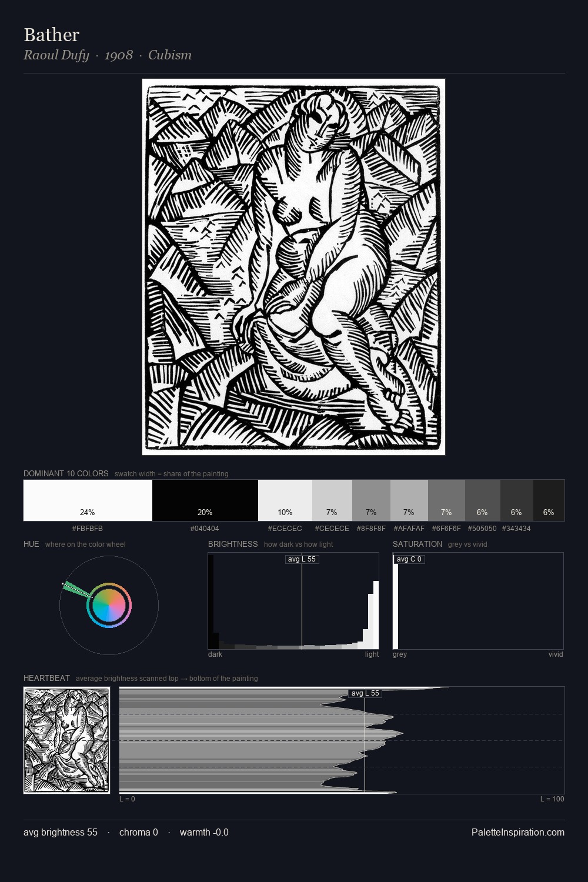Click the 'Bather' title
Screen dimensions: 588x882
pyautogui.click(x=51, y=35)
